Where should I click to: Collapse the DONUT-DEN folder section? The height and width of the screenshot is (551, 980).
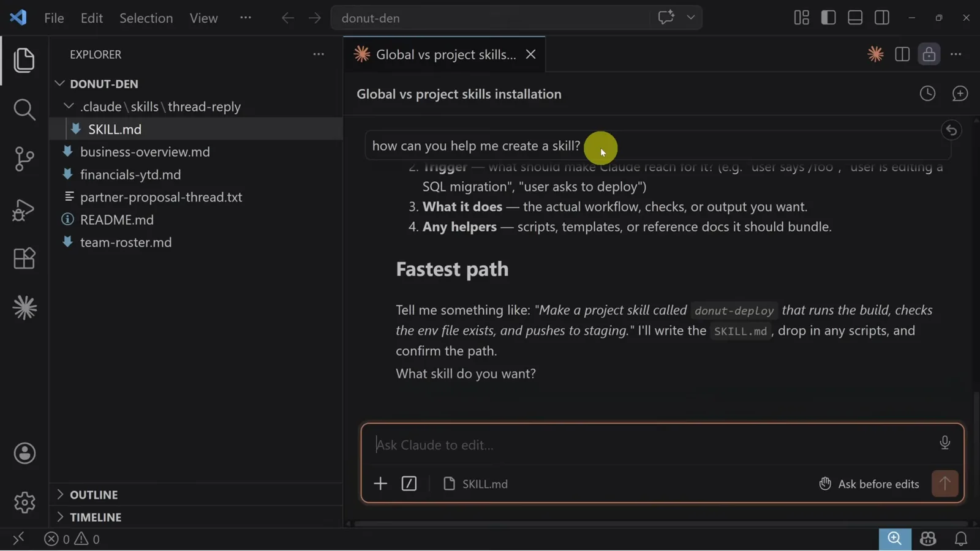coord(196,83)
